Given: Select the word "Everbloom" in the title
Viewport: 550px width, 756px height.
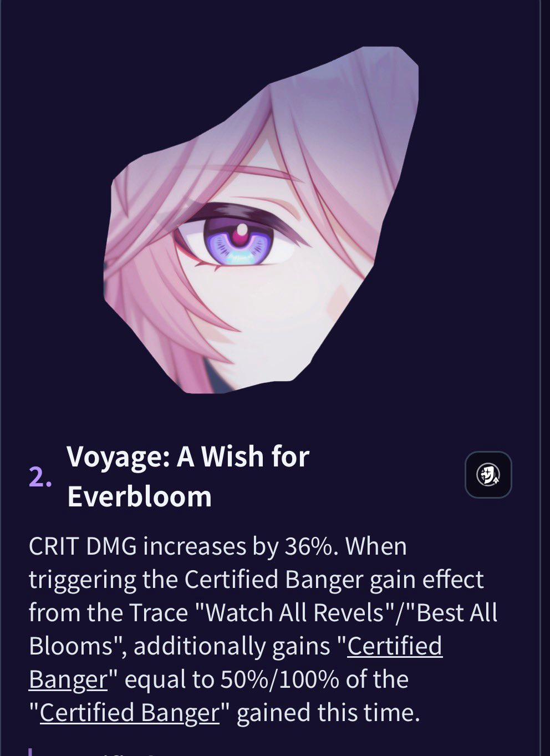Looking at the screenshot, I should pos(139,496).
